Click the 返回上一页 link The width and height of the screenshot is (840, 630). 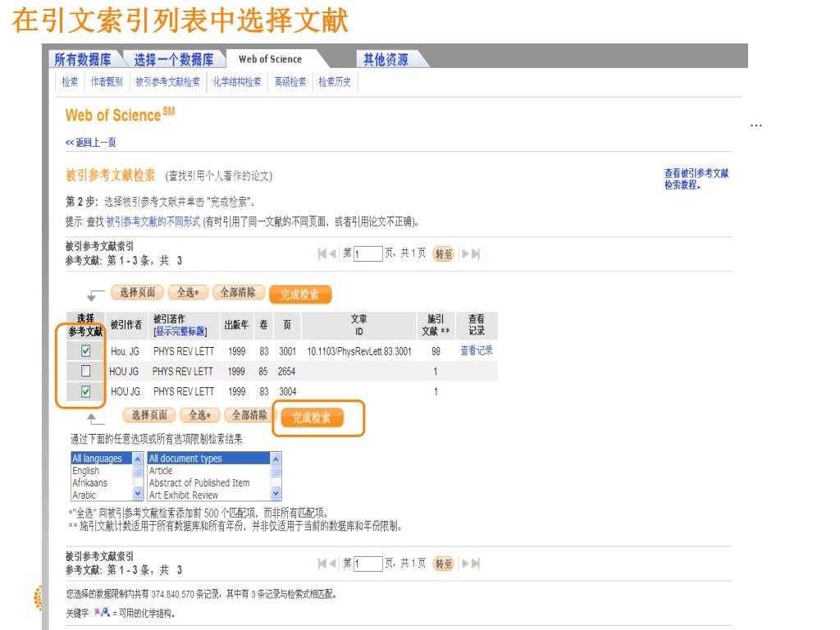(x=90, y=142)
